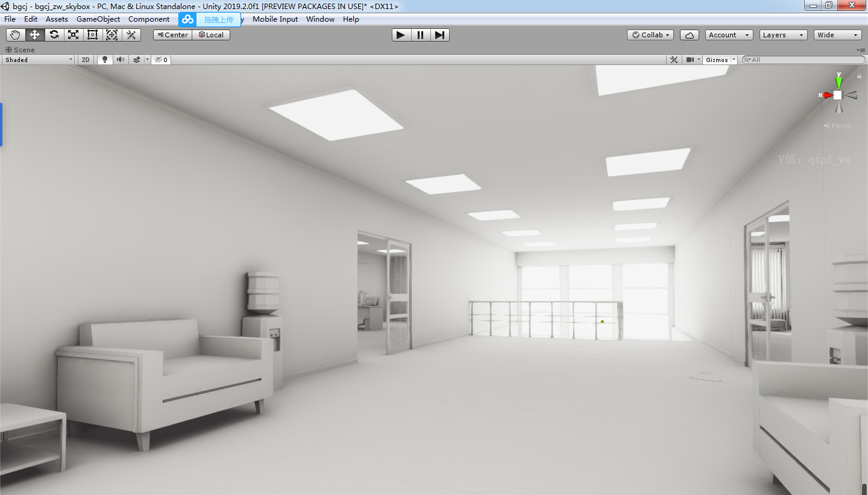Open the Layers dropdown

tap(783, 35)
